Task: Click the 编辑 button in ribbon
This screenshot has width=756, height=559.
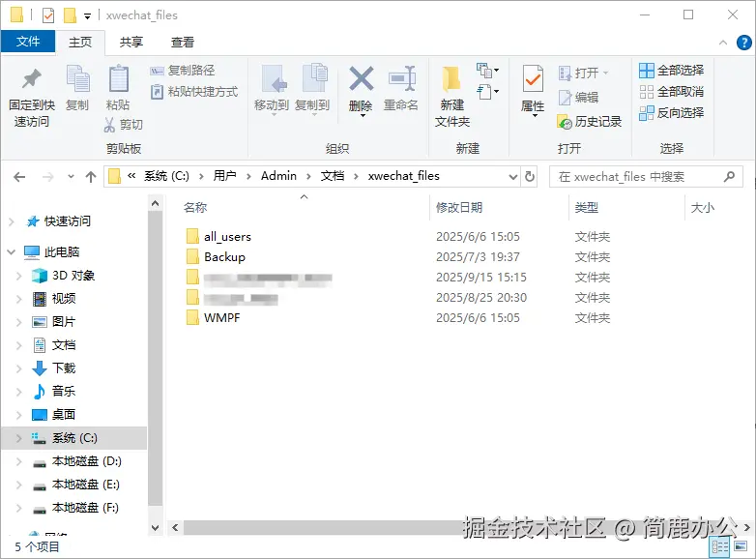Action: tap(578, 98)
